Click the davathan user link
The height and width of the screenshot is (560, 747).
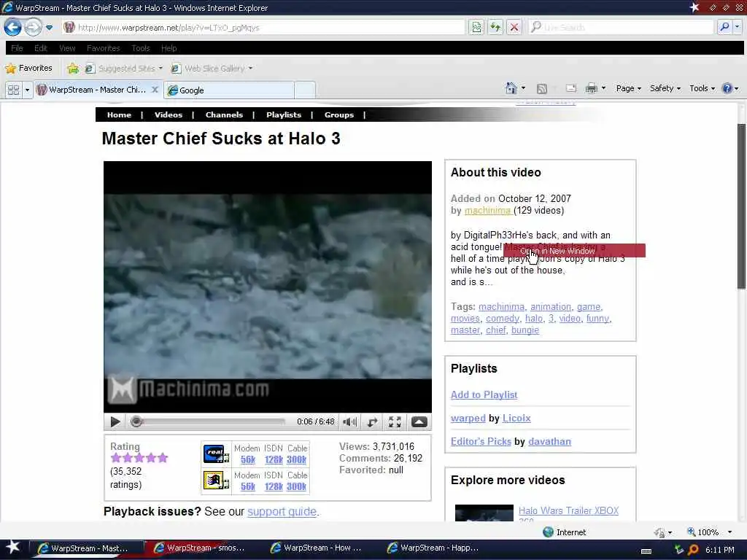pyautogui.click(x=549, y=441)
